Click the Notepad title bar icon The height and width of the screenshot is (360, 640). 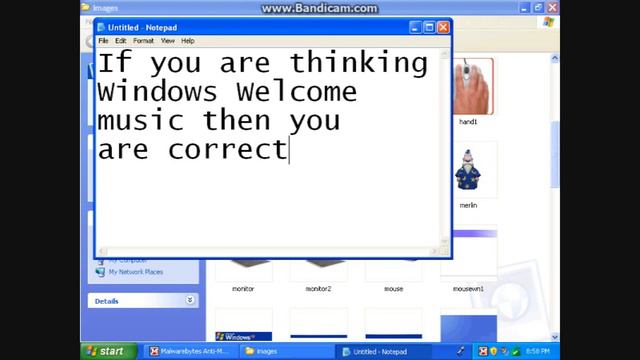click(101, 27)
